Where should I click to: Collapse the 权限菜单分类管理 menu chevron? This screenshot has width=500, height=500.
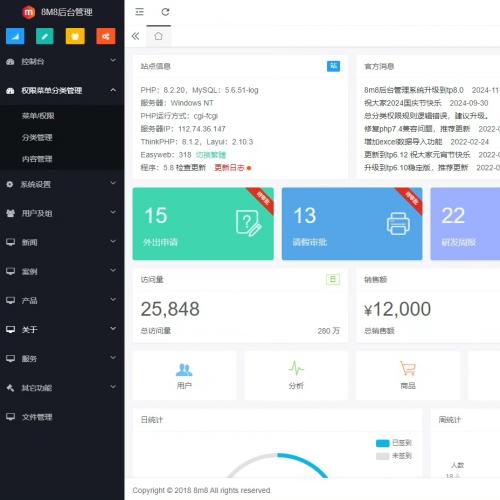point(113,90)
